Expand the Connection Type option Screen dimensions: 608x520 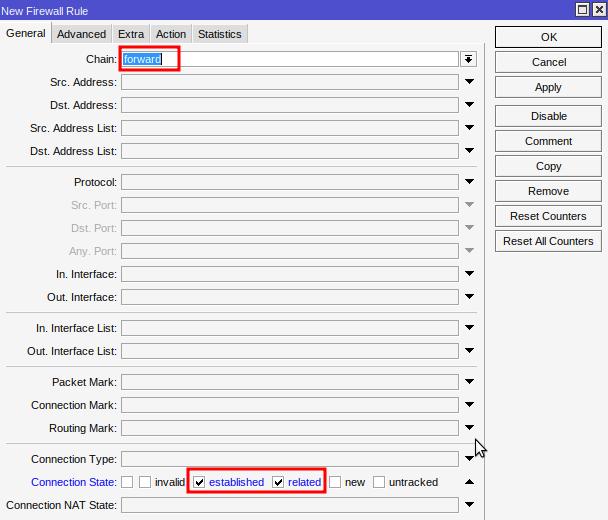469,458
